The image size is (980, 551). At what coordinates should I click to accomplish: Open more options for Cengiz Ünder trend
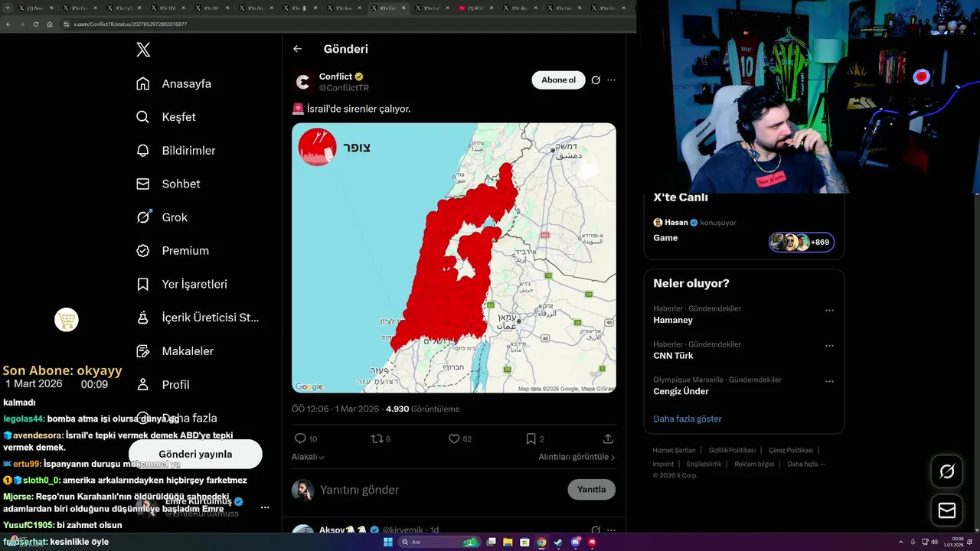coord(829,381)
